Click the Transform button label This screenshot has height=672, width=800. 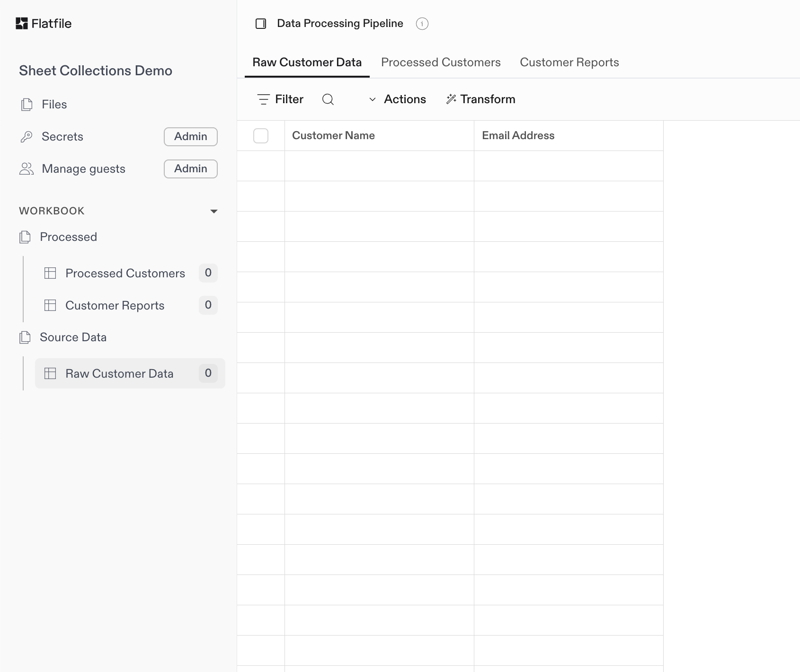pos(488,99)
